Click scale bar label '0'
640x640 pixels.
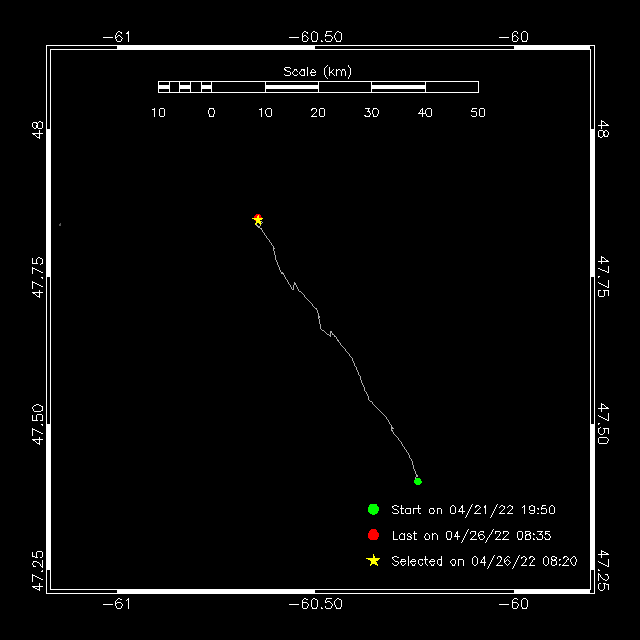[211, 113]
